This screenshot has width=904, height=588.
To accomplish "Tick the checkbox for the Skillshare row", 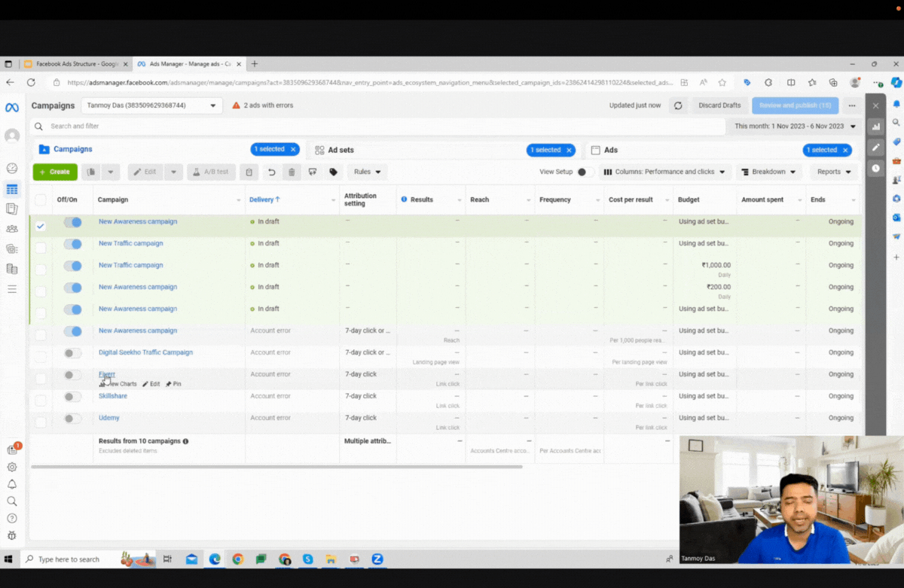I will click(x=40, y=401).
